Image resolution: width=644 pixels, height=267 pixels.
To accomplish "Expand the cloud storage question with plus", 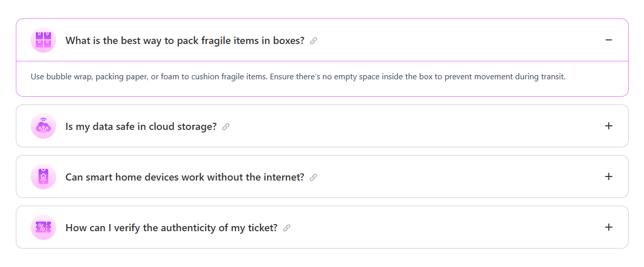I will coord(608,126).
